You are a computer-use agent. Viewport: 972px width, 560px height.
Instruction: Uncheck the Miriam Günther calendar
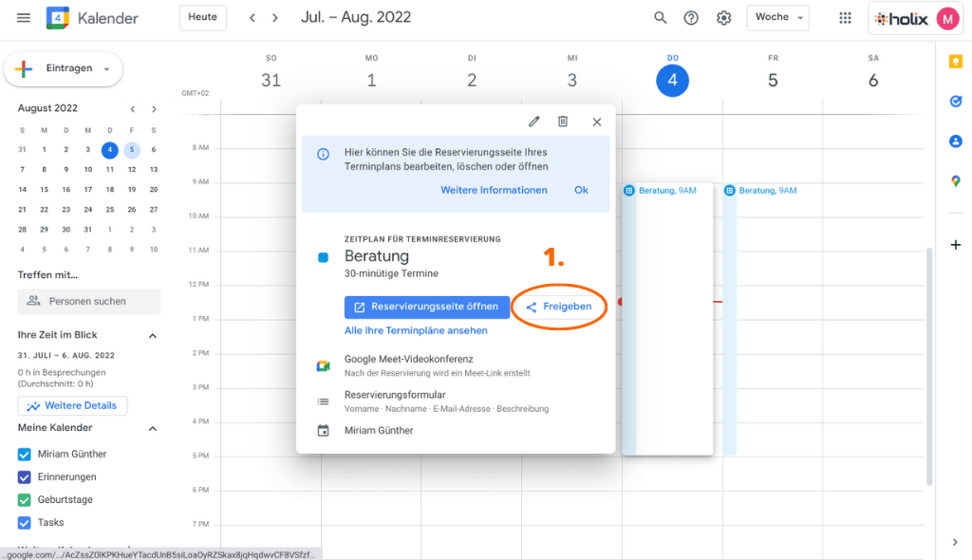(x=24, y=453)
